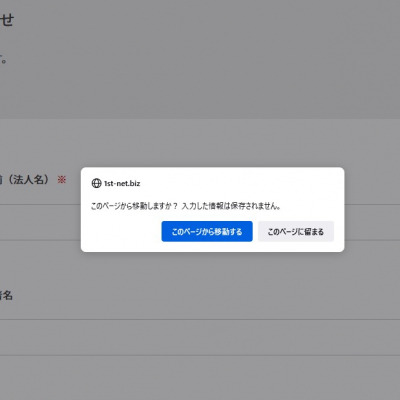This screenshot has height=400, width=400.
Task: Click the horizontal divider under the 法人名 row
Action: (x=40, y=205)
